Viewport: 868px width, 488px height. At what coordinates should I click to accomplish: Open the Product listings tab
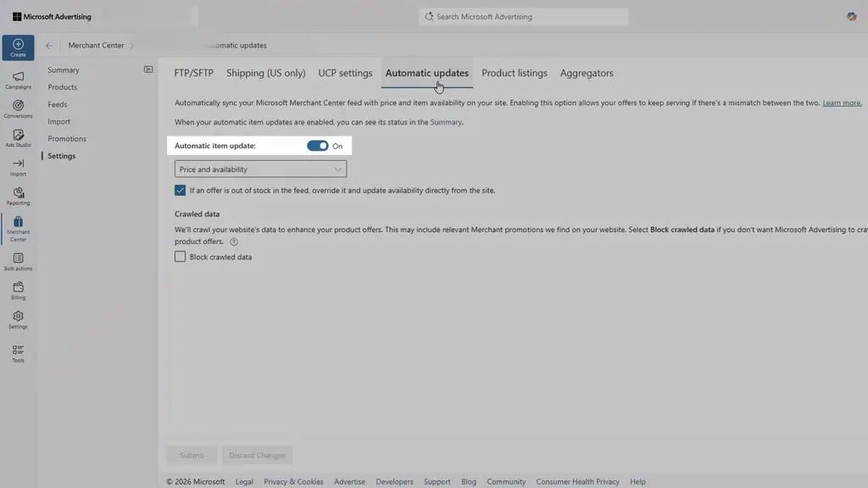(515, 73)
